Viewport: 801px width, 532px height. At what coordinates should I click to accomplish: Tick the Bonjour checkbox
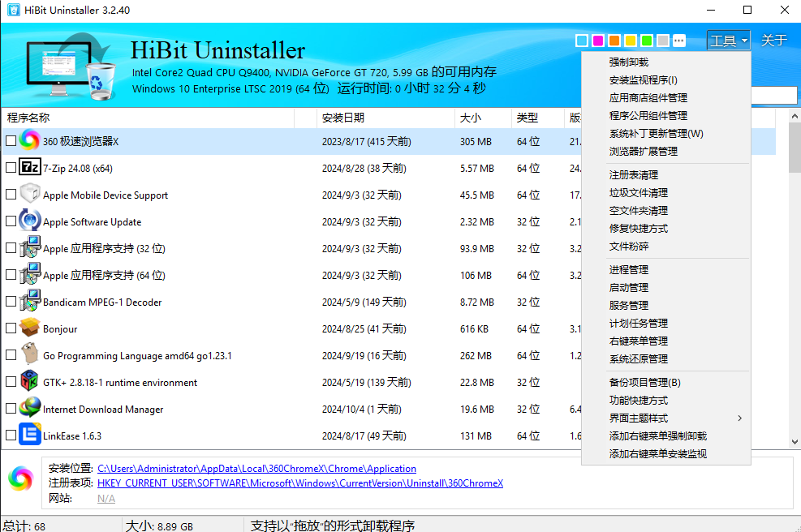point(11,328)
